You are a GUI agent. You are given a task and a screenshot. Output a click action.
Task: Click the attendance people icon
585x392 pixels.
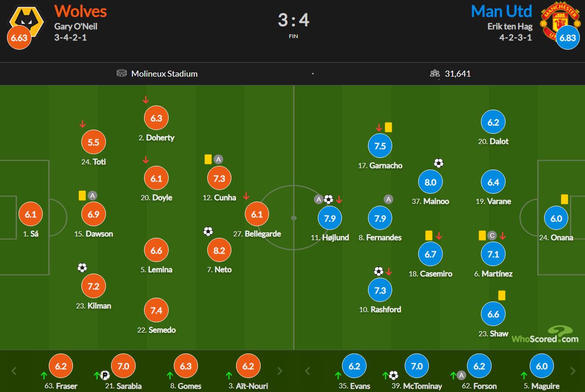(435, 73)
